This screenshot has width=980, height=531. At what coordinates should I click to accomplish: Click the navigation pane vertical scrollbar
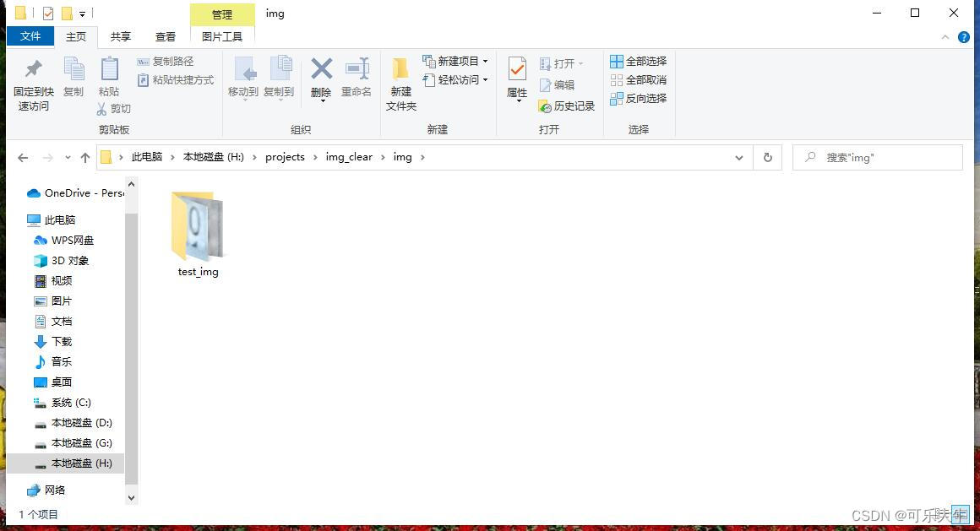pyautogui.click(x=131, y=338)
